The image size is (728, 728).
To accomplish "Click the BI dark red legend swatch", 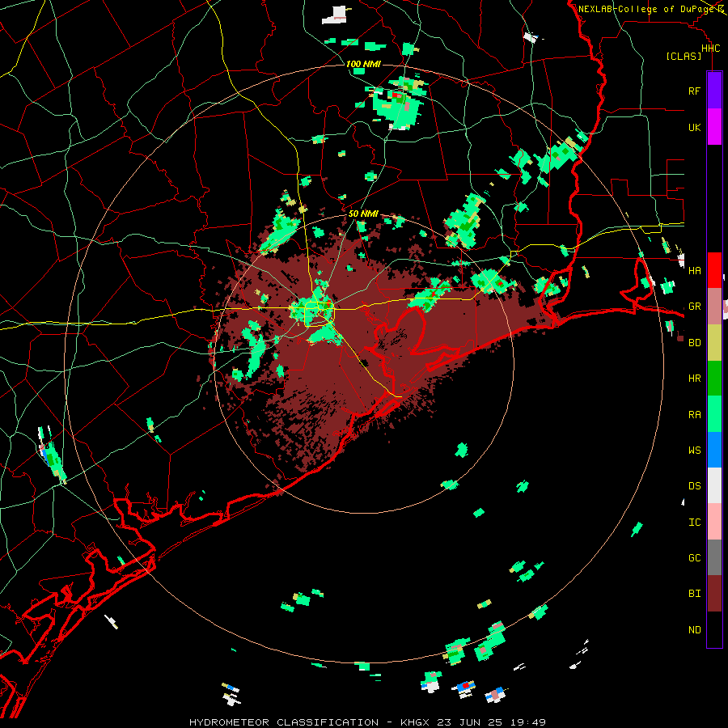I will tap(714, 594).
